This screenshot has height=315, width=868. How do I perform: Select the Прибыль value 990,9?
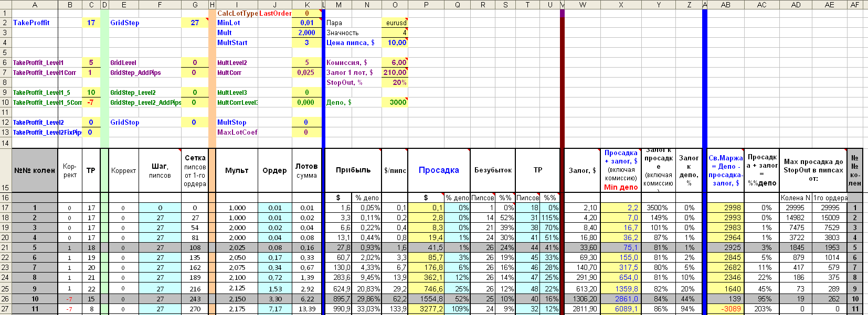pos(338,309)
